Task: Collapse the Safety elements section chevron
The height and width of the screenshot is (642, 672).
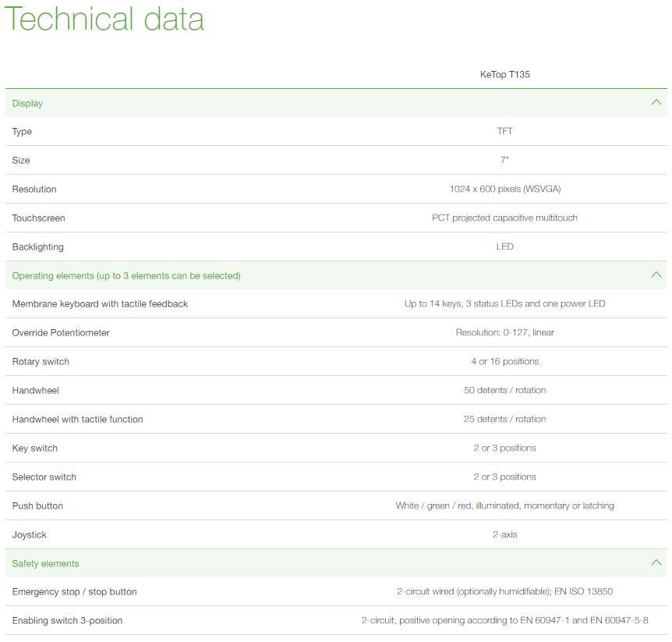Action: point(656,562)
